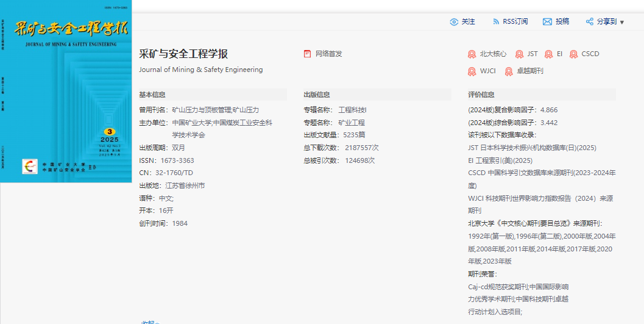Click the badge icon beside JST
644x324 pixels.
[520, 54]
